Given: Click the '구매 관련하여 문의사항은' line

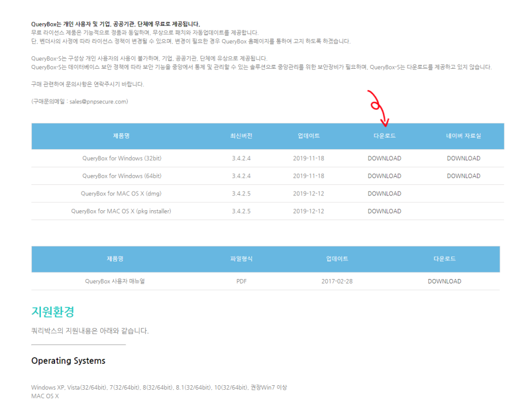Looking at the screenshot, I should click(88, 84).
